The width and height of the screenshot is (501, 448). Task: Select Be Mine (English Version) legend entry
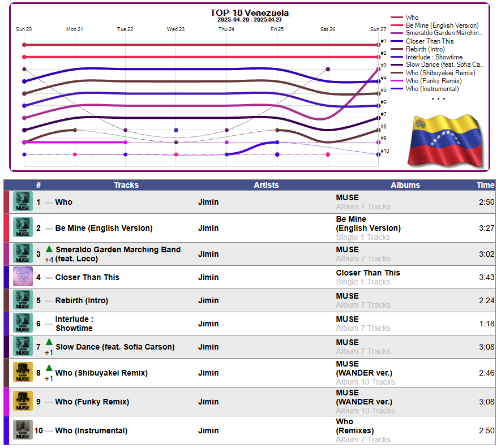(x=435, y=25)
